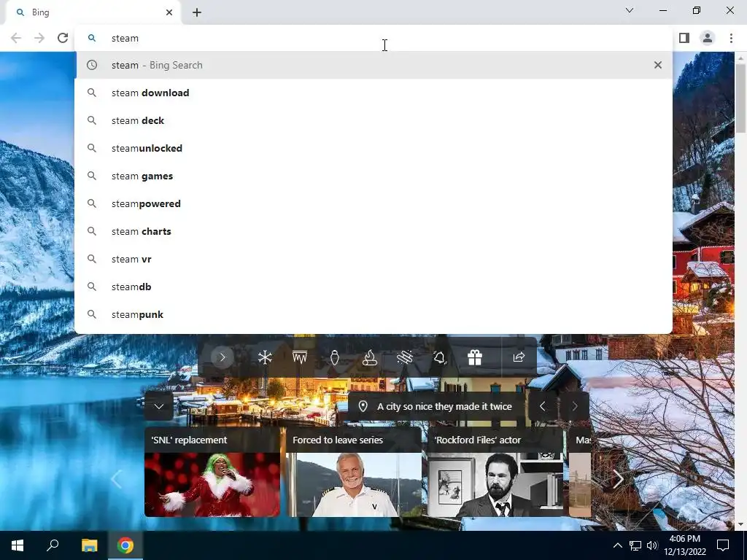Choose the 'steam games' suggestion
Image resolution: width=747 pixels, height=560 pixels.
(373, 176)
